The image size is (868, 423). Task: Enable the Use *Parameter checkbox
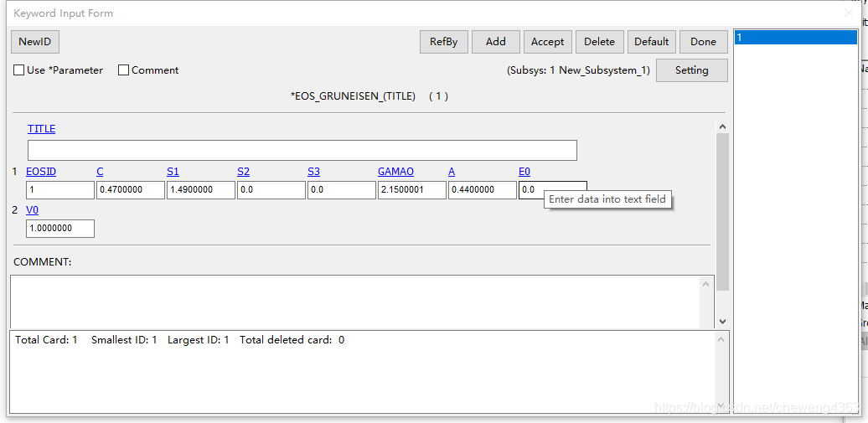[x=18, y=70]
